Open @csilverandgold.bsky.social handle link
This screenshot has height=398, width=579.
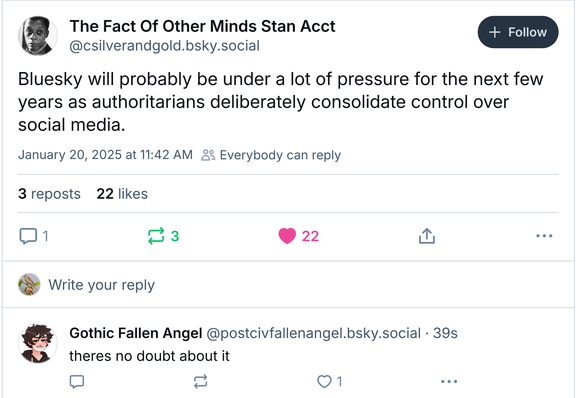pyautogui.click(x=164, y=46)
